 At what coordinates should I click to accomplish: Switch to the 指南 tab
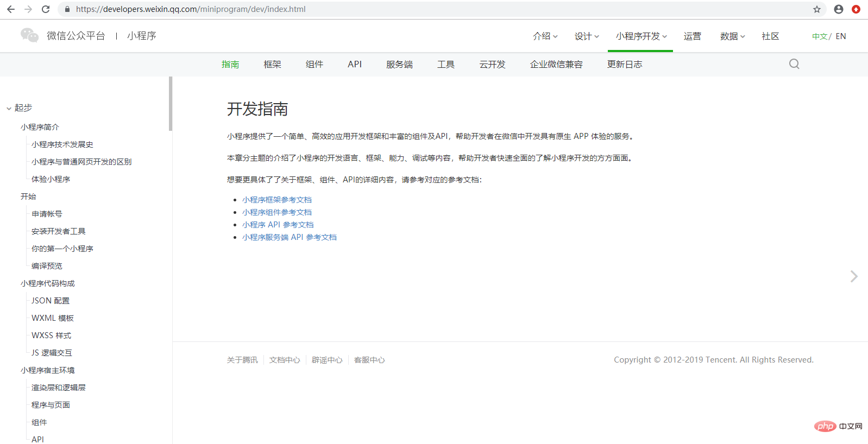pos(230,64)
